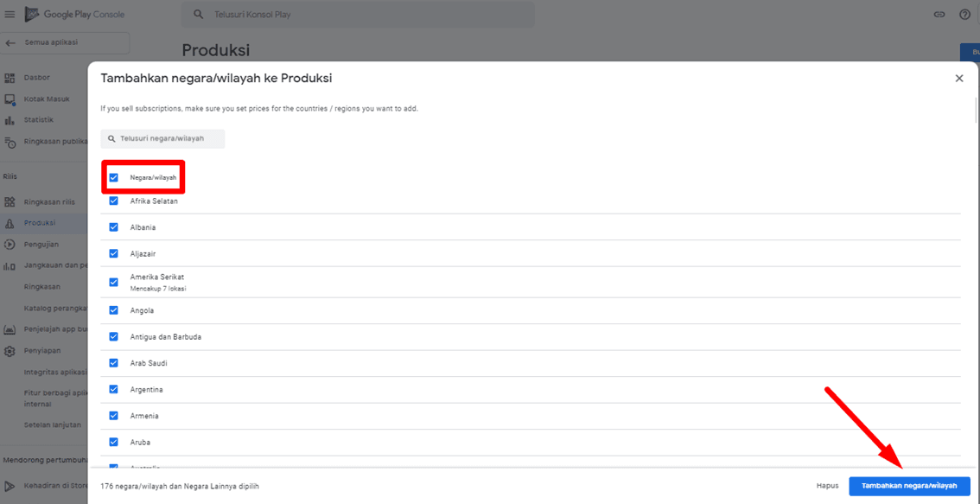Click the Penyiapan gear icon
The height and width of the screenshot is (504, 980).
click(x=10, y=351)
